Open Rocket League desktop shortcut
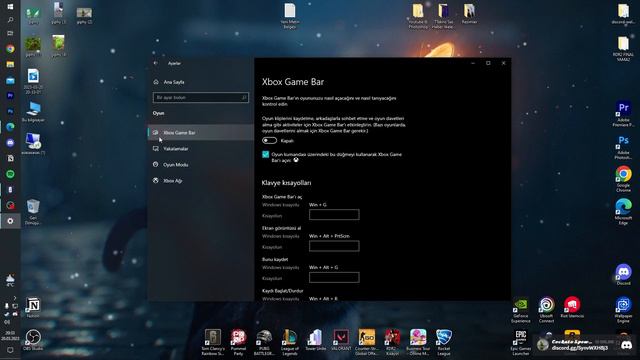Viewport: 640px width, 360px height. (444, 342)
